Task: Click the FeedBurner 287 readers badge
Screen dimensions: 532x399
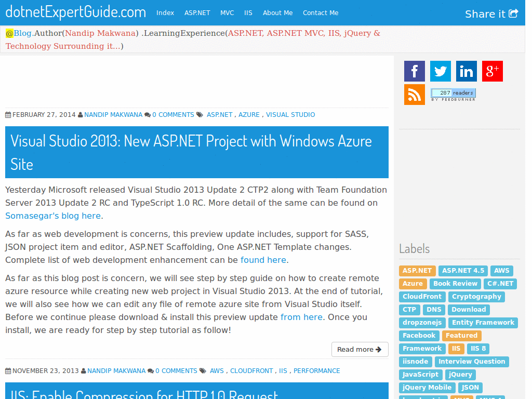Action: [453, 95]
